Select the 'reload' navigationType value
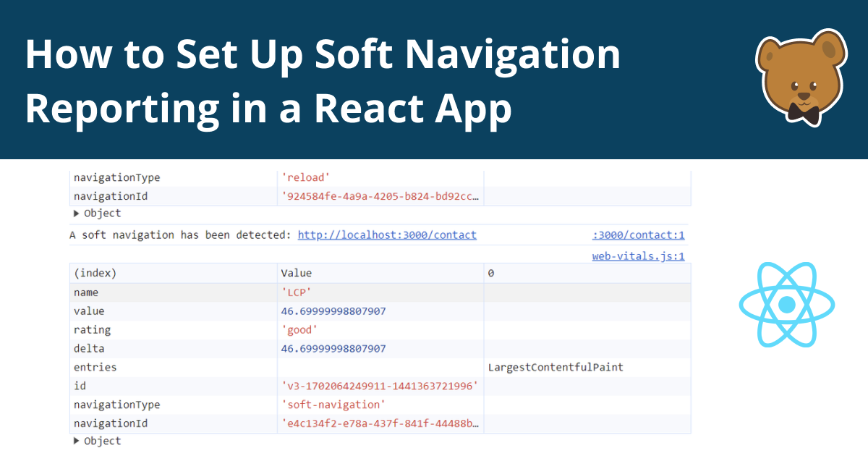This screenshot has height=456, width=868. click(x=305, y=177)
